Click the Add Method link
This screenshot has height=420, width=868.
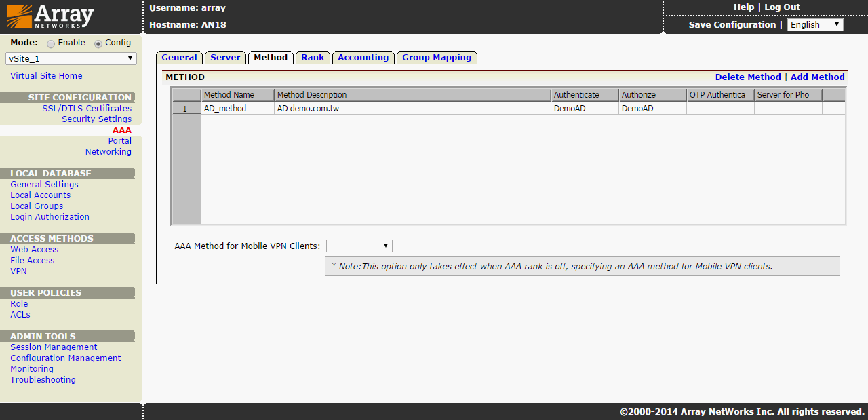coord(817,77)
